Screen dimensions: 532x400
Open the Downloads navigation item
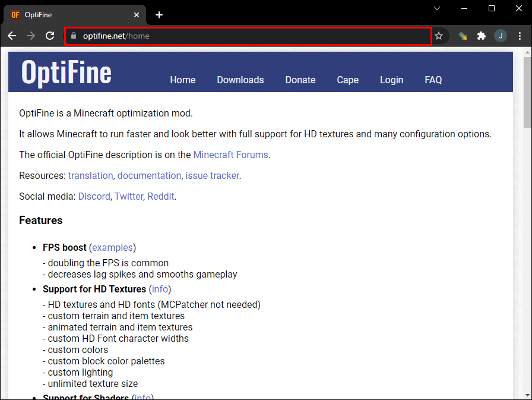(x=240, y=80)
